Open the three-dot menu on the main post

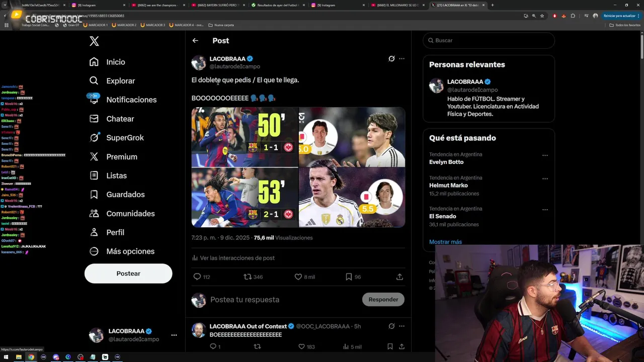pyautogui.click(x=401, y=59)
